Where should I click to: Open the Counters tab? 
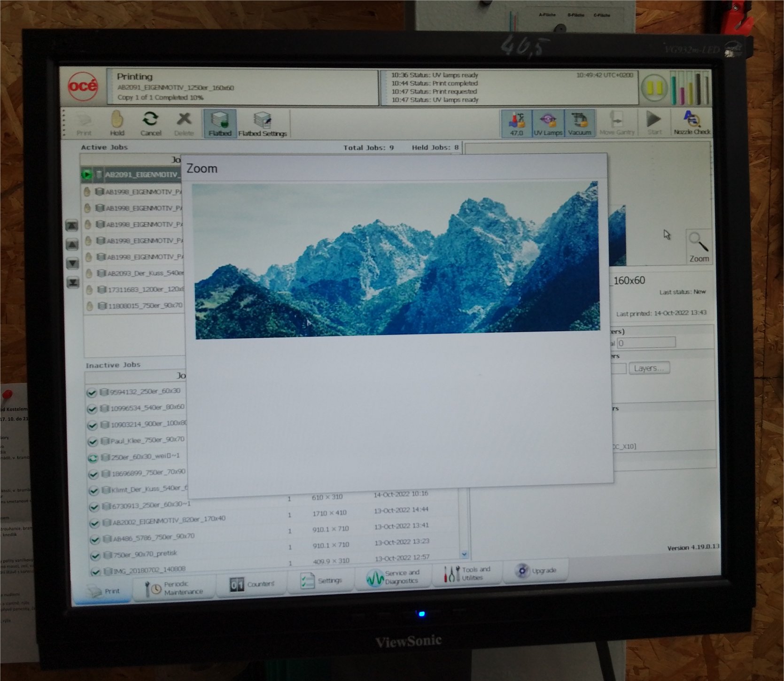click(252, 584)
